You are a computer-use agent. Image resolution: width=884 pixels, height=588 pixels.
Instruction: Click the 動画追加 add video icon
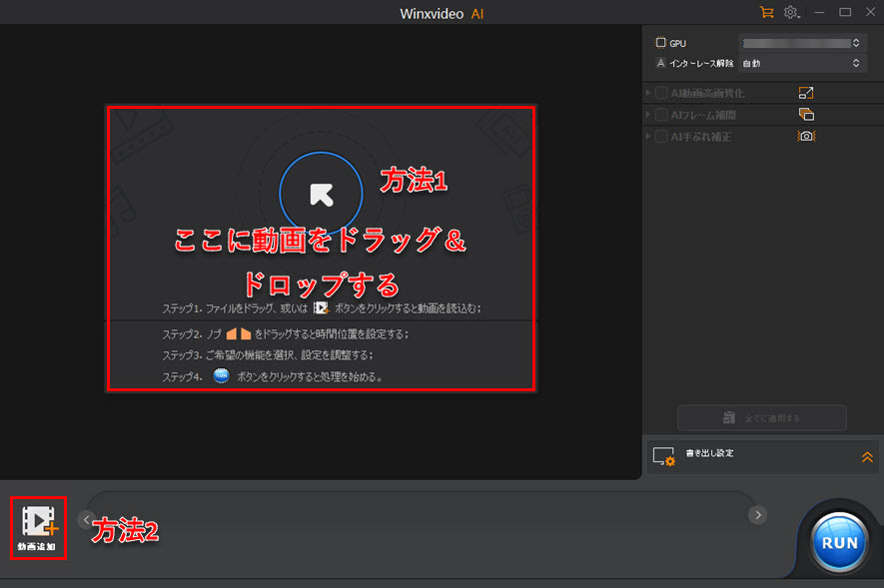pyautogui.click(x=39, y=528)
